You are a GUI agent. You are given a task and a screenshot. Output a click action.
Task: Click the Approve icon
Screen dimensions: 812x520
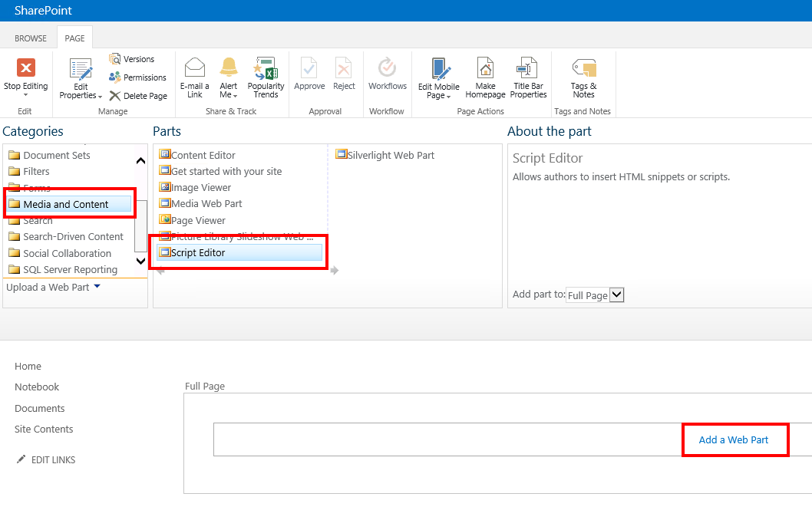tap(309, 67)
